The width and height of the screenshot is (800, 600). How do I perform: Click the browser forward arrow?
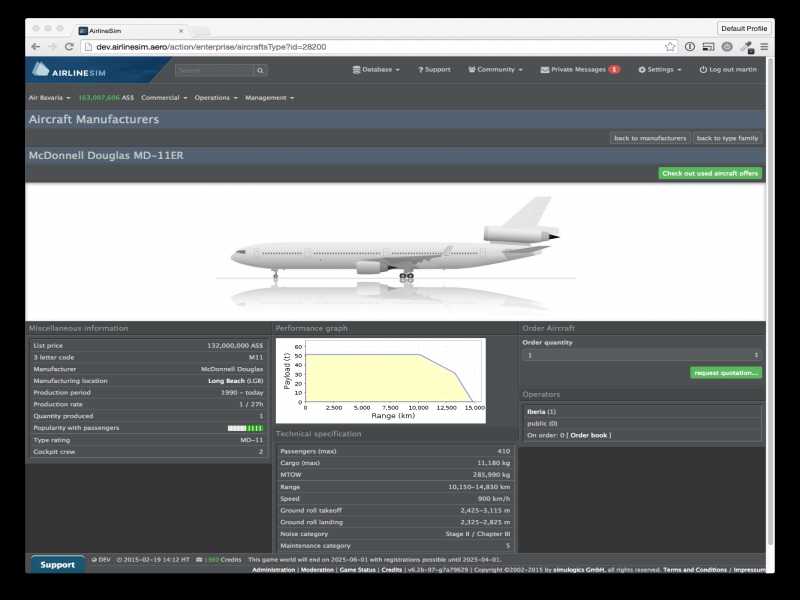(52, 47)
